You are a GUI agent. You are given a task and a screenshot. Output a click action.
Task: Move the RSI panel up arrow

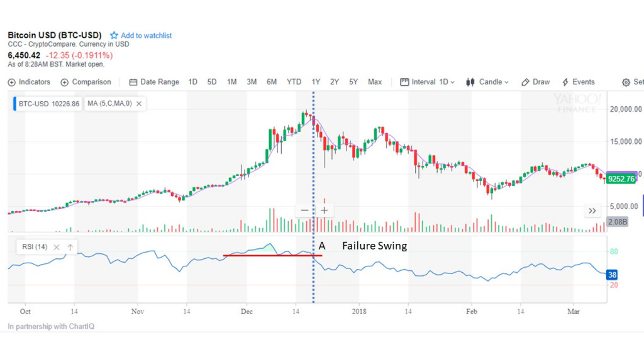click(x=70, y=247)
